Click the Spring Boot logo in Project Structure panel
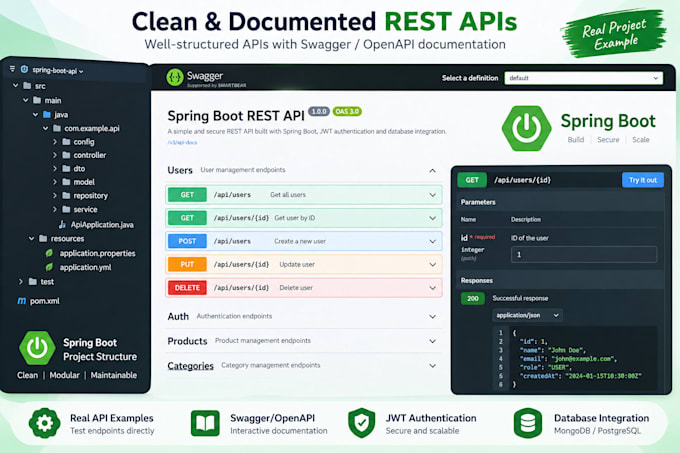 coord(37,348)
